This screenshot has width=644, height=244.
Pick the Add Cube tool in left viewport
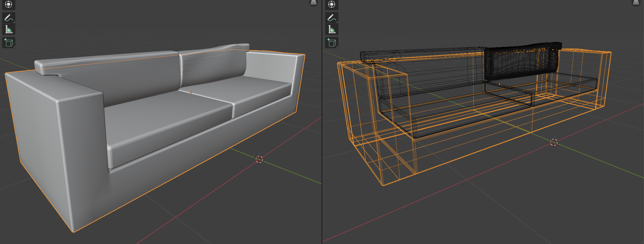click(x=9, y=43)
